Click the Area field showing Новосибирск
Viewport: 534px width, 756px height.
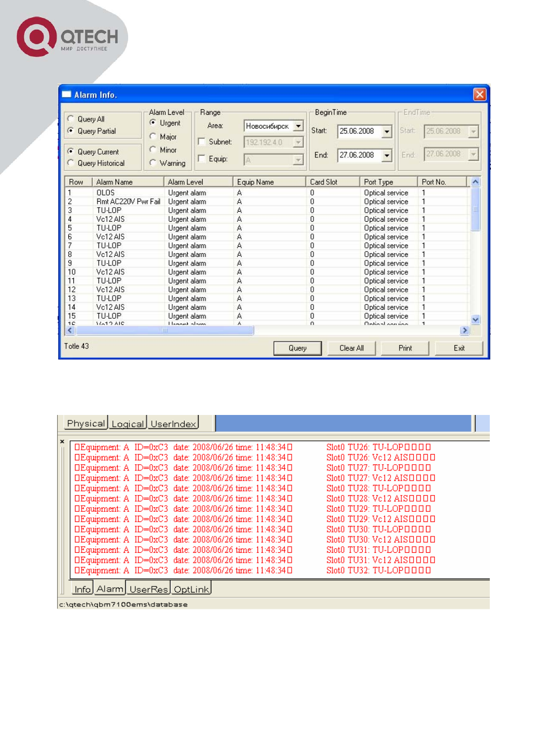point(269,126)
